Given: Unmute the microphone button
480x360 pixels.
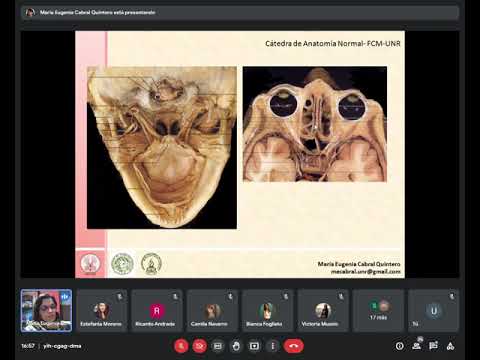Looking at the screenshot, I should coord(181,346).
